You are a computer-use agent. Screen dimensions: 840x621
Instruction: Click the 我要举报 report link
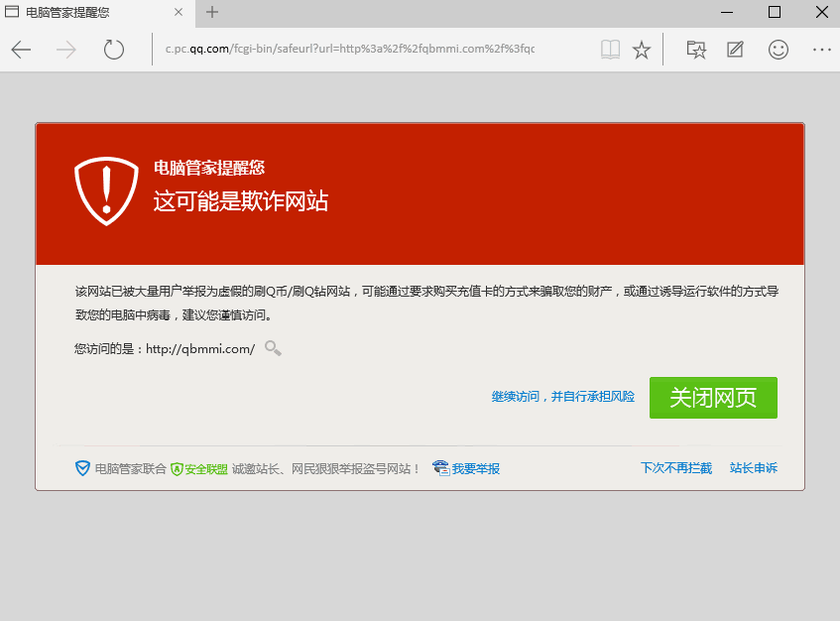(476, 469)
